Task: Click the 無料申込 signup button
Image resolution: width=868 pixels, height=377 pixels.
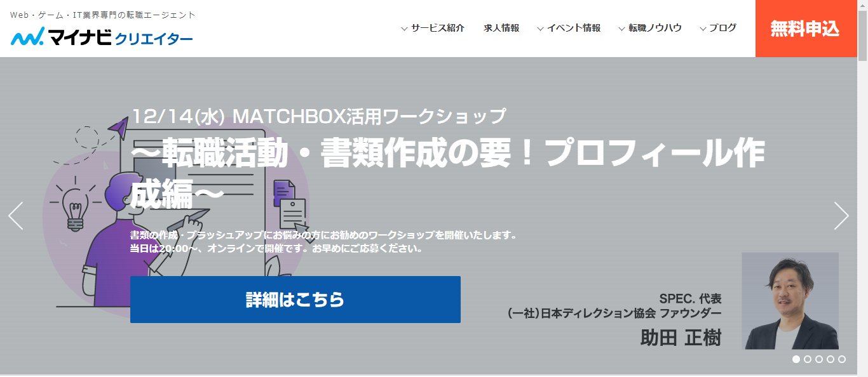Action: (805, 29)
